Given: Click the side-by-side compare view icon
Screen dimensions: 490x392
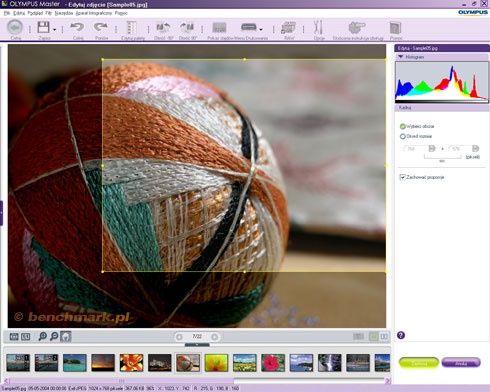Looking at the screenshot, I should pyautogui.click(x=384, y=336).
